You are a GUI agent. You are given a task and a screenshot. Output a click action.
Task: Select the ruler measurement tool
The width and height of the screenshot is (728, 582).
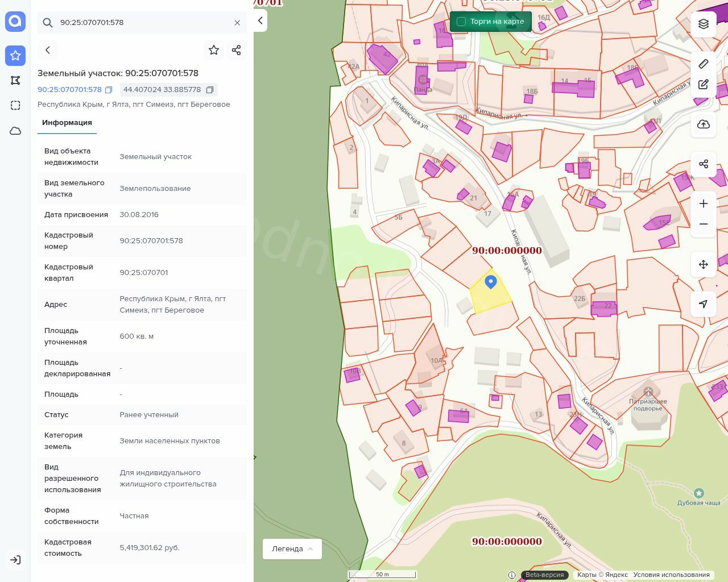(x=704, y=64)
